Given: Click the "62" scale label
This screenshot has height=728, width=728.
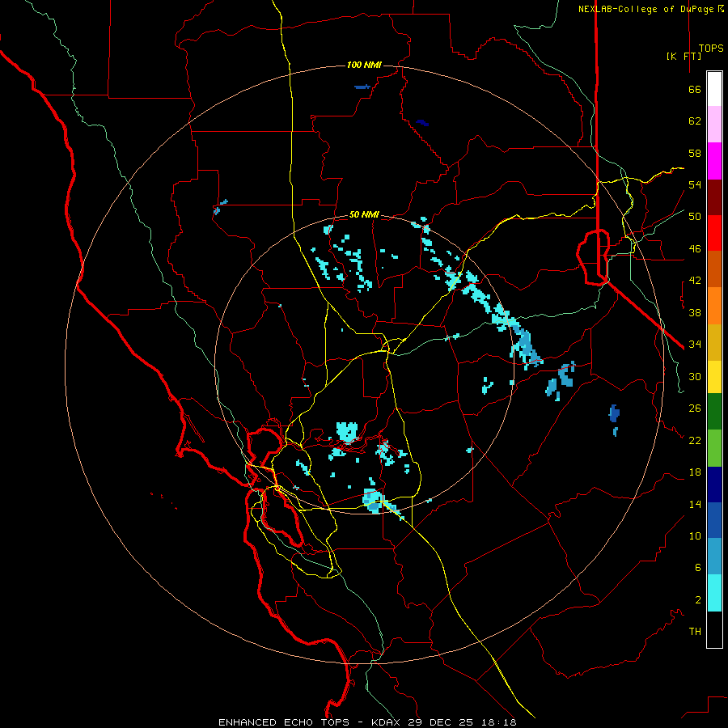Looking at the screenshot, I should (695, 121).
